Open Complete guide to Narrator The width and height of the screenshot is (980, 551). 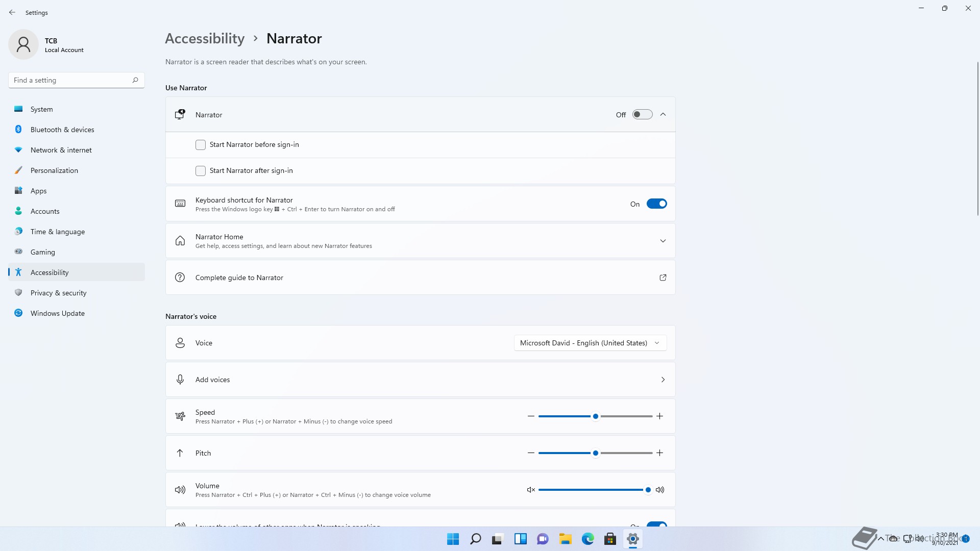tap(420, 278)
